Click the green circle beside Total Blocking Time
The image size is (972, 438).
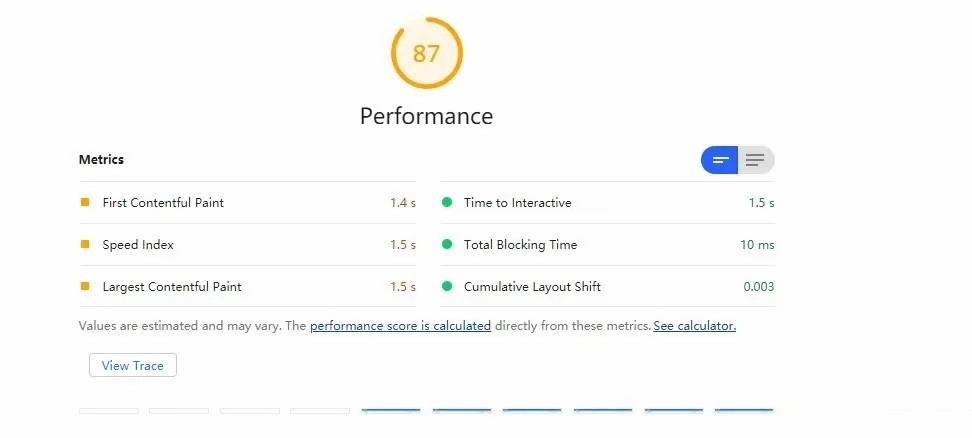pyautogui.click(x=447, y=244)
